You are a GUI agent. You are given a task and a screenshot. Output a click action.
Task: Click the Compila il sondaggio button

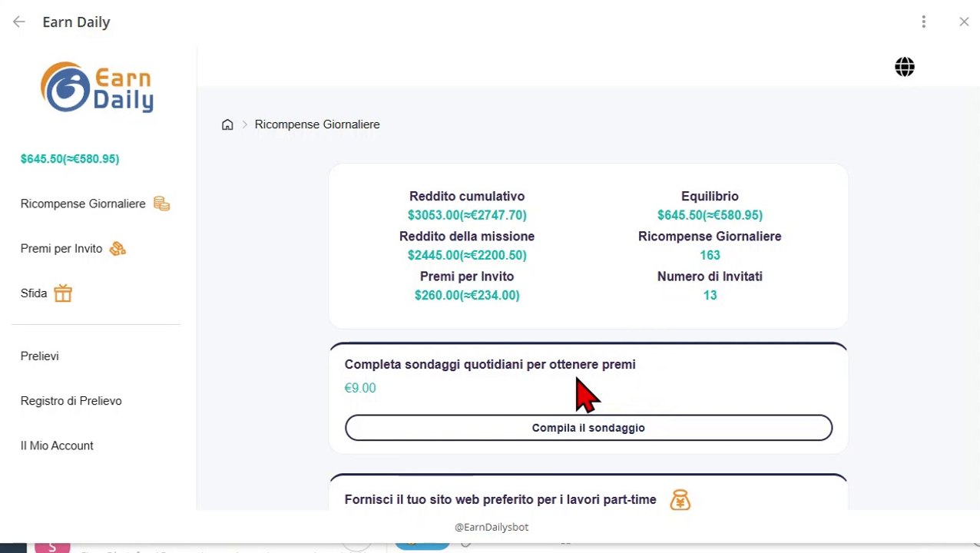click(x=588, y=428)
